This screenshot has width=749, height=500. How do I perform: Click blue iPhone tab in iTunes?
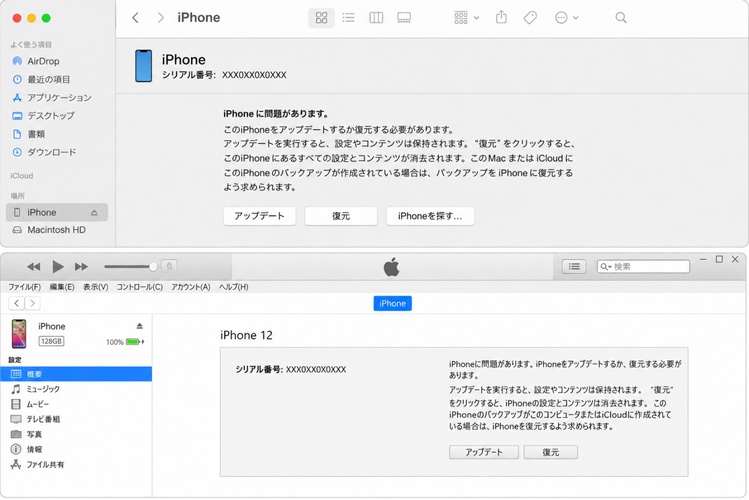pyautogui.click(x=393, y=303)
